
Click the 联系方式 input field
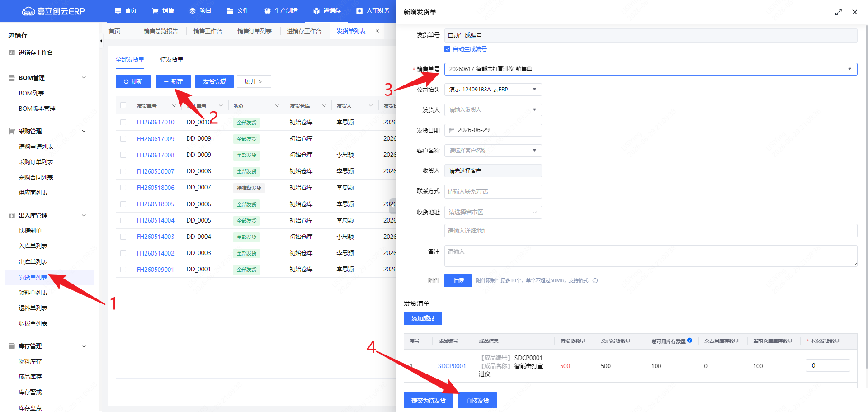pyautogui.click(x=493, y=191)
